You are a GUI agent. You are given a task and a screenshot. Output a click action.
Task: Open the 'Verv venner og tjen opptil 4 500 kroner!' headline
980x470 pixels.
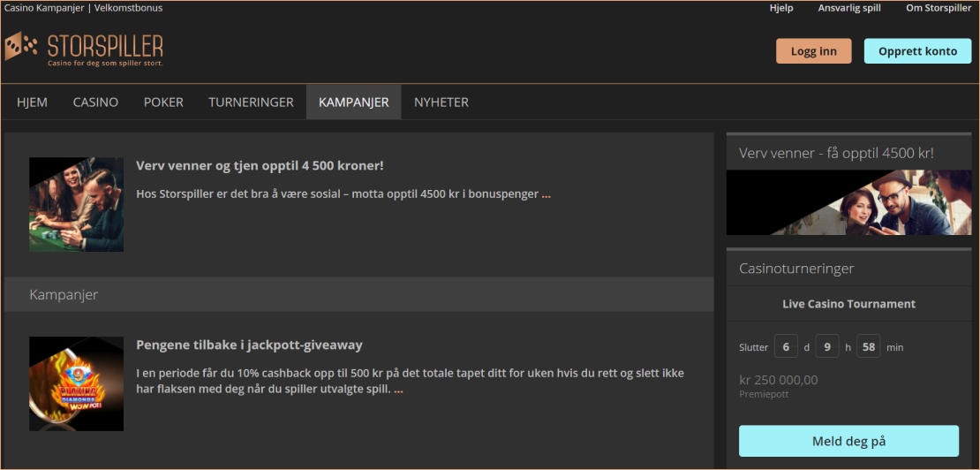pyautogui.click(x=260, y=165)
